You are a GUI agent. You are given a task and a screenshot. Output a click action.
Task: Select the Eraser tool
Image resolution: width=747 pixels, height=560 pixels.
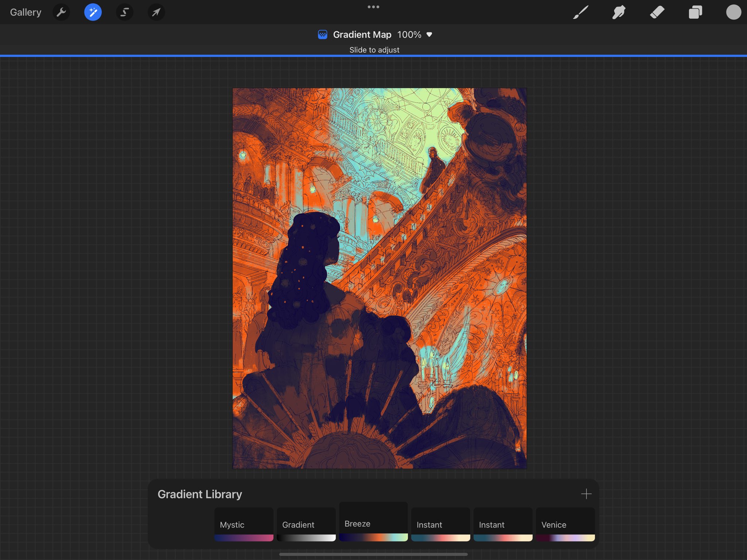point(657,12)
